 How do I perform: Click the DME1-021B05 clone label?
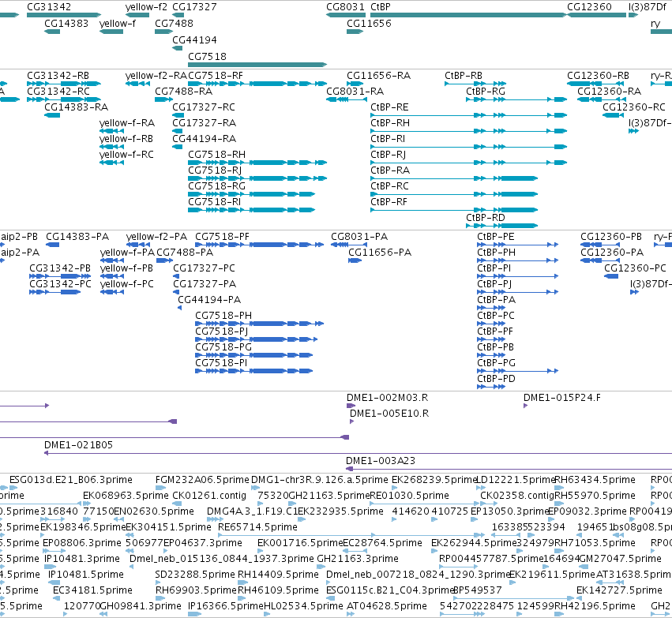click(x=78, y=445)
